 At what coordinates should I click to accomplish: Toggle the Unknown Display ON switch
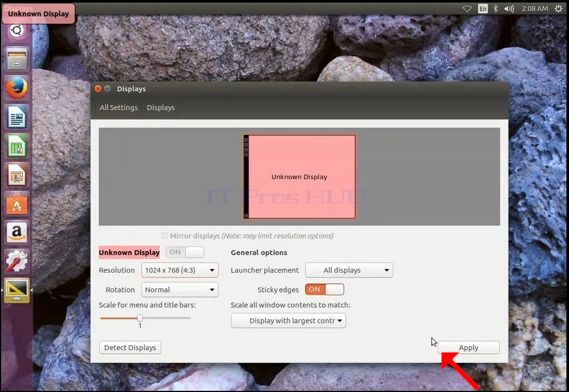(185, 252)
